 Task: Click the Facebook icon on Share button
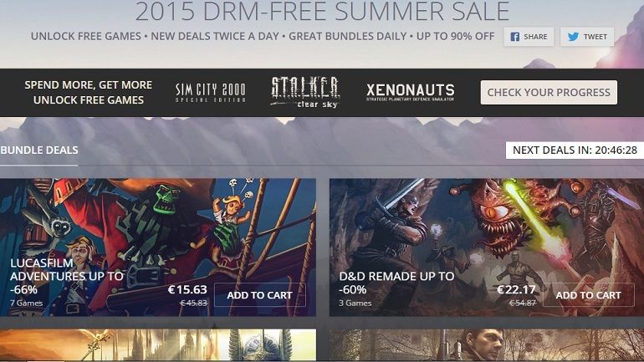(x=514, y=37)
